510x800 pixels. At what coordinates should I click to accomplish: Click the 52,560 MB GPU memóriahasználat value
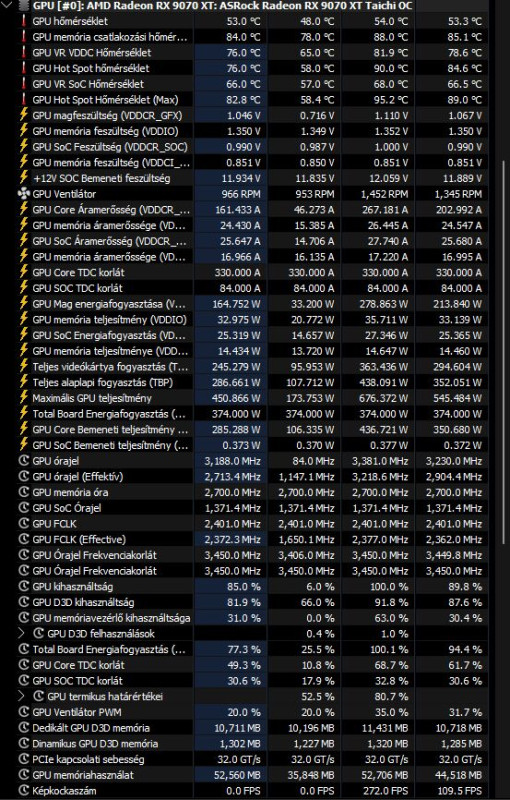point(238,775)
